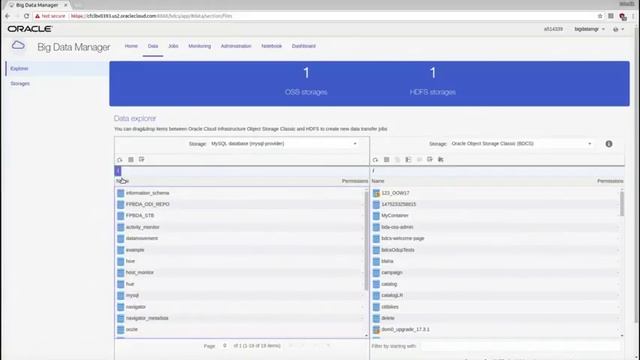Viewport: 640px width, 360px height.
Task: Open the Dashboard tab
Action: [x=304, y=46]
